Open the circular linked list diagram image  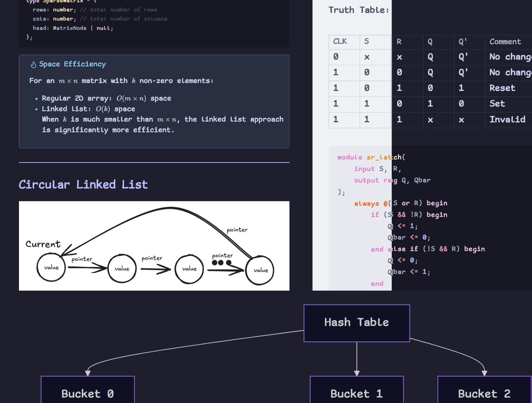coord(154,246)
